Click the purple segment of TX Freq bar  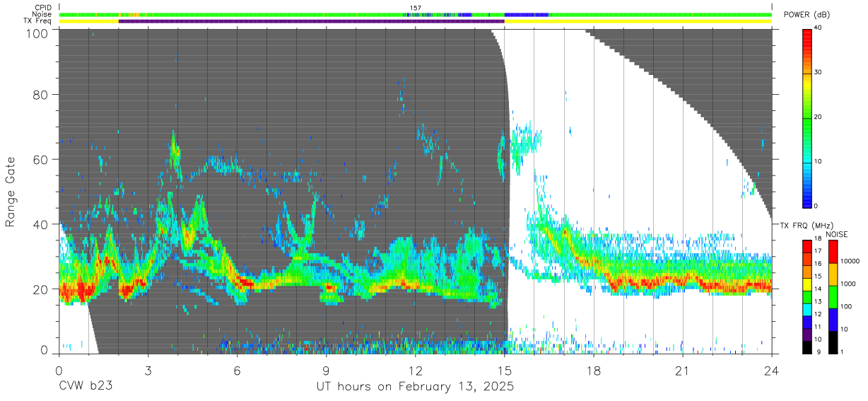coord(311,21)
